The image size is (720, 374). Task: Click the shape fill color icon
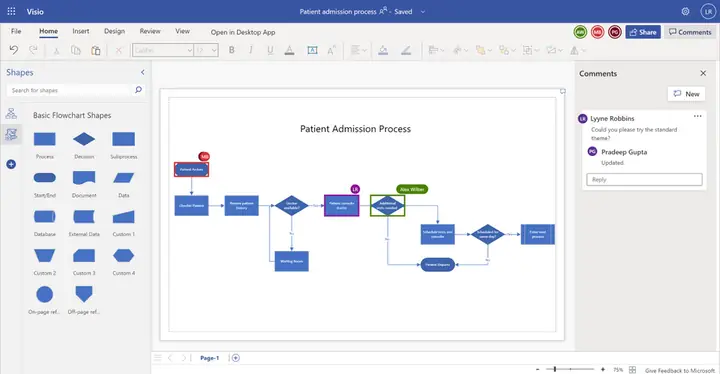[383, 50]
